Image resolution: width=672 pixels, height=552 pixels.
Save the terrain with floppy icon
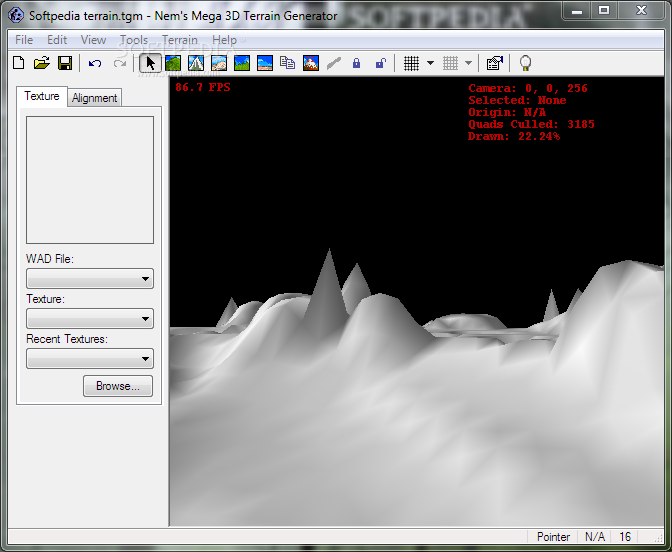point(65,63)
